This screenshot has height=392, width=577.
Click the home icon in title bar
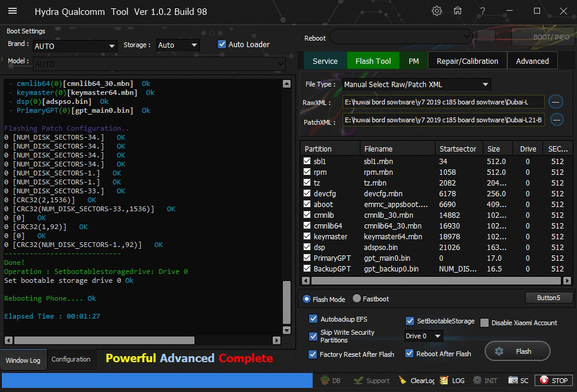tap(458, 11)
